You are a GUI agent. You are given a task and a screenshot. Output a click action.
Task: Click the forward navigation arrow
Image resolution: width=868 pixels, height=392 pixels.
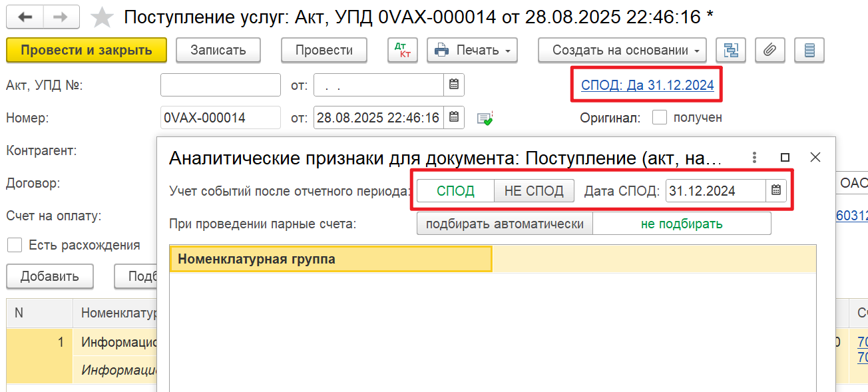point(61,17)
